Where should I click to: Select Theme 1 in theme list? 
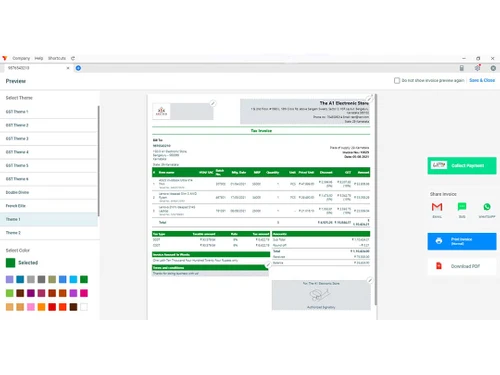(49, 219)
